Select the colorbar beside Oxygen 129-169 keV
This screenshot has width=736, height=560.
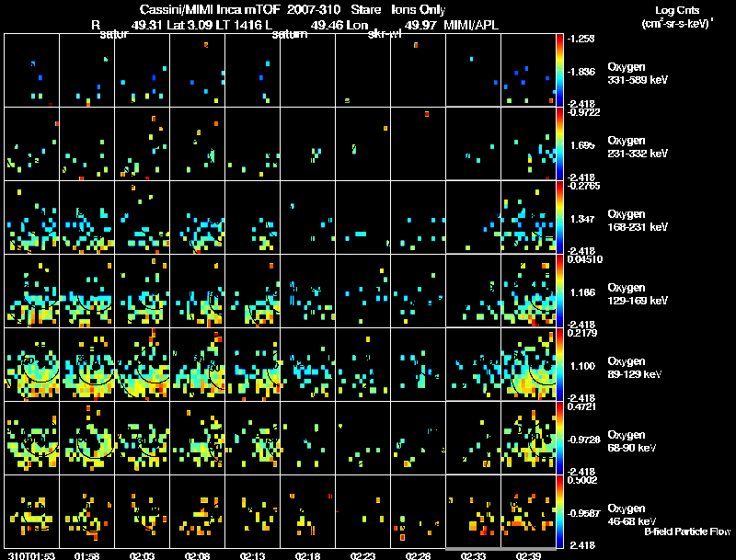pos(559,291)
